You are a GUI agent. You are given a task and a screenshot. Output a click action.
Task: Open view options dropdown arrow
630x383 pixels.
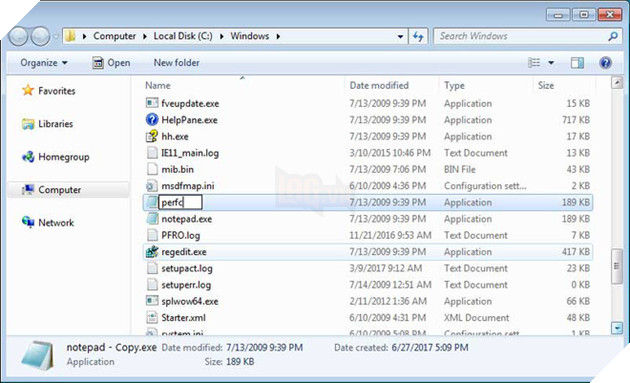point(551,63)
